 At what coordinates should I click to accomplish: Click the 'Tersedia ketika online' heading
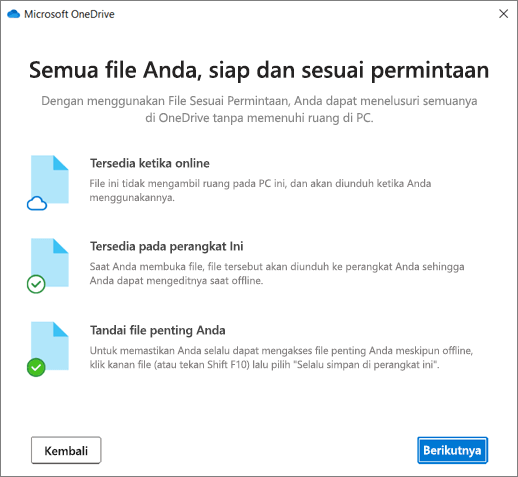(150, 163)
